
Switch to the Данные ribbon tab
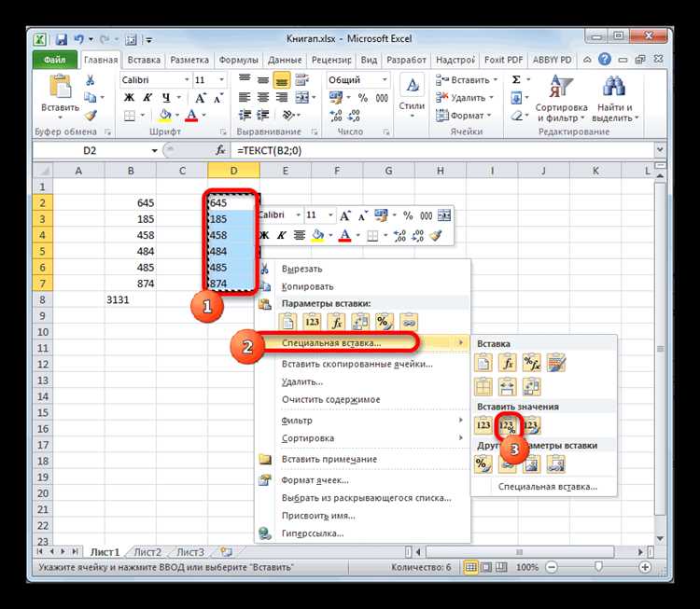click(x=285, y=60)
